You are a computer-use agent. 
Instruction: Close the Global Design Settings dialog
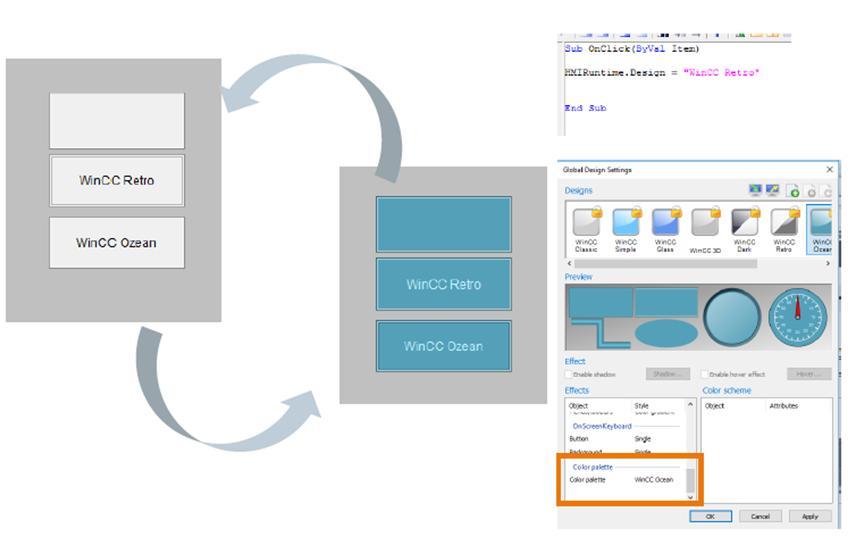click(830, 170)
